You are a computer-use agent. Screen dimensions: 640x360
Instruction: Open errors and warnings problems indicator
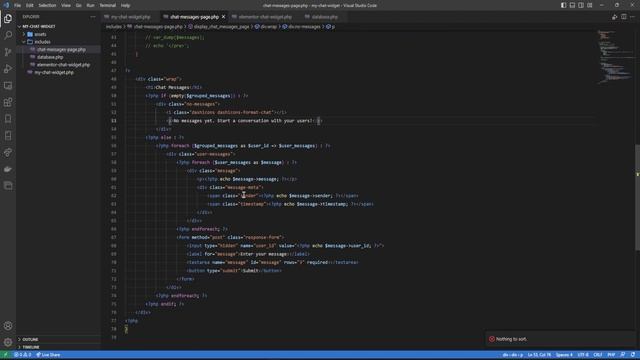pyautogui.click(x=23, y=355)
